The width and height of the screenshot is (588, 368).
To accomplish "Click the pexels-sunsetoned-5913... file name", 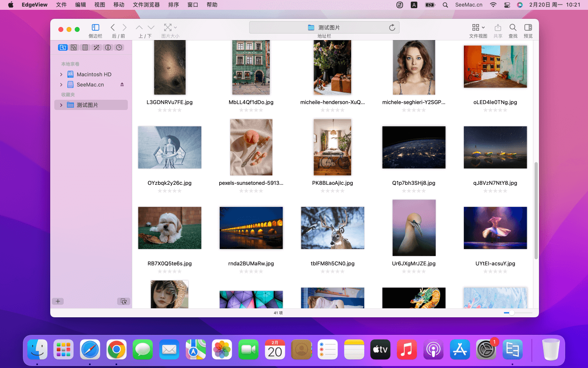I will (x=251, y=183).
